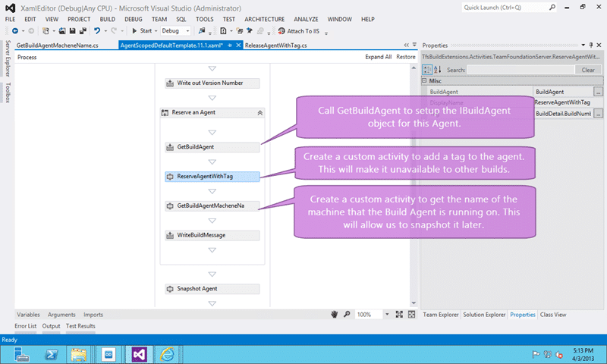Collapse the Misc property category
Viewport: 607px width, 364px height.
click(424, 81)
